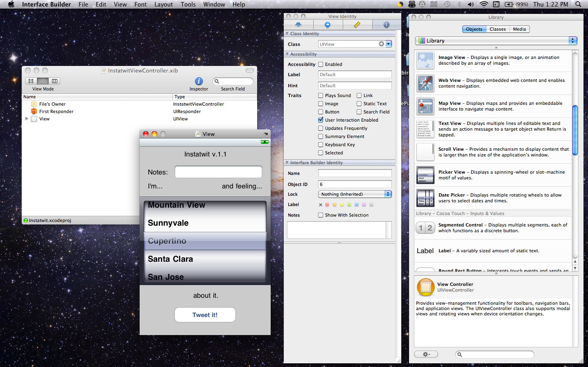Select the Label library icon
Viewport: 588px width, 367px height.
click(425, 251)
